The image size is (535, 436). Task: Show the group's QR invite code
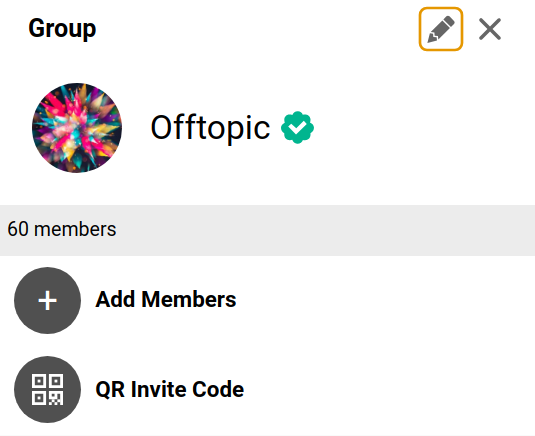[x=268, y=390]
